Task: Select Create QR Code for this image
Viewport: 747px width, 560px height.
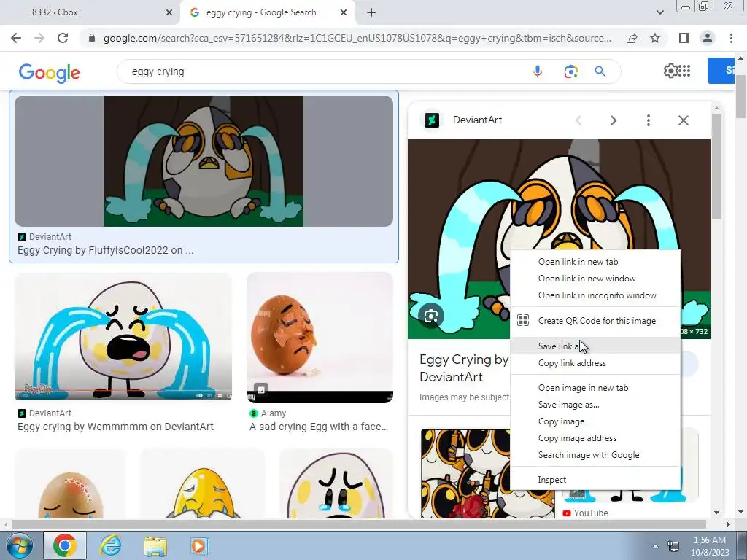Action: point(595,321)
